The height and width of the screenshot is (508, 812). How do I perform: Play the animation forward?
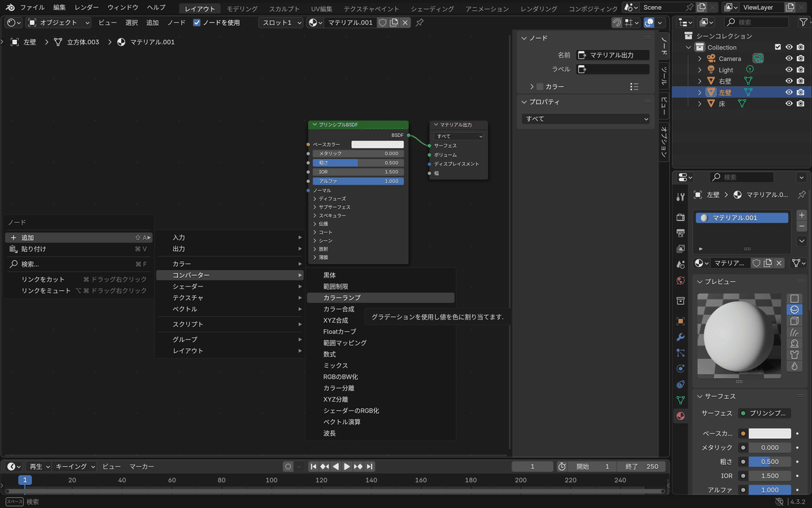coord(347,467)
